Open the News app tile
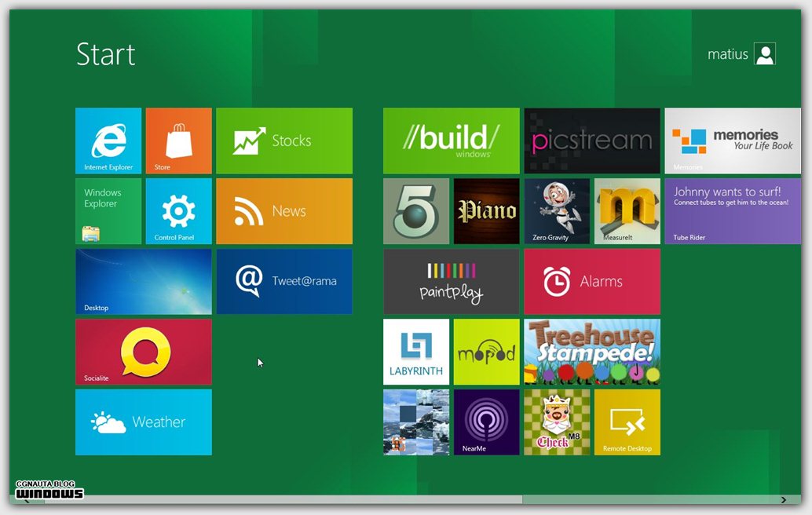Viewport: 812px width, 515px height. 284,210
